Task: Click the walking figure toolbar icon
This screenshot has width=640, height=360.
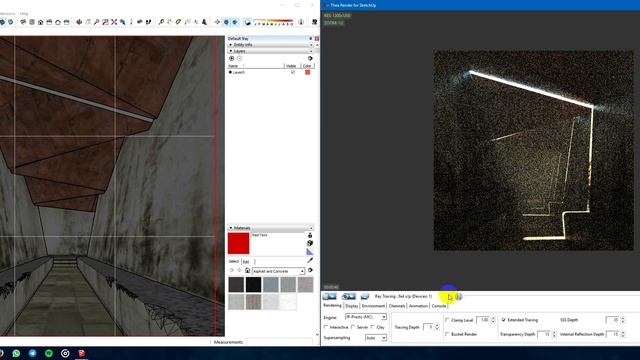Action: coord(204,22)
